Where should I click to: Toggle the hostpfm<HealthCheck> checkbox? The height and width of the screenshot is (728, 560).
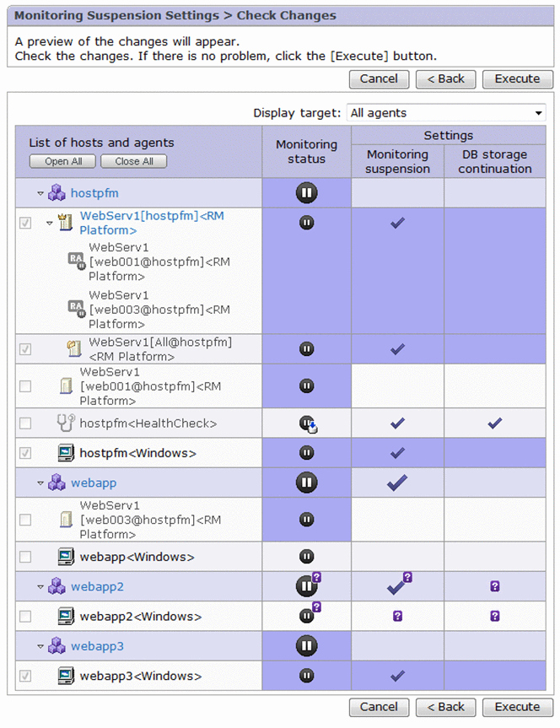pos(25,423)
